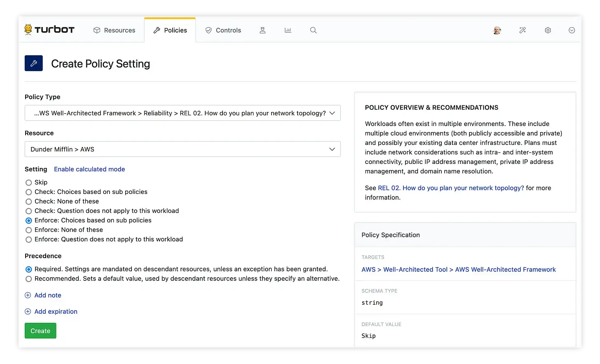This screenshot has height=364, width=600.
Task: Select Enforce: None of these
Action: pyautogui.click(x=28, y=230)
